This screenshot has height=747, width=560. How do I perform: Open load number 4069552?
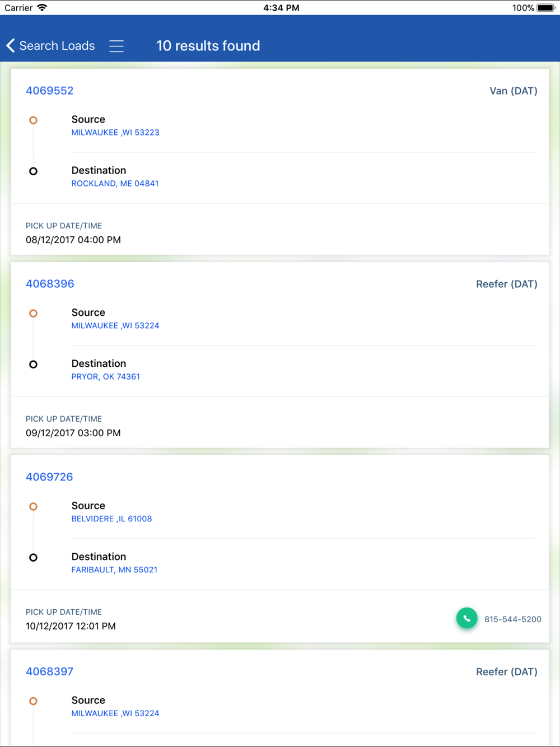click(x=50, y=91)
